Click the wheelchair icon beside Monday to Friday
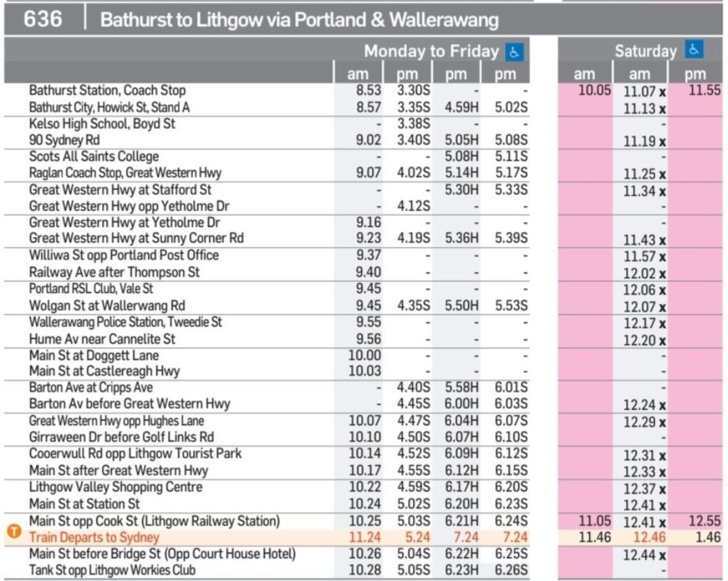728x581 pixels. [515, 51]
